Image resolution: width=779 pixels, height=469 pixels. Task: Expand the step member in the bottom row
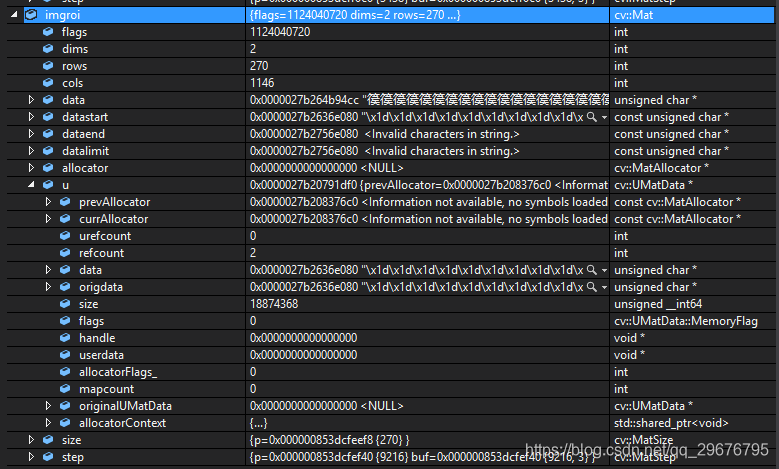(x=31, y=457)
